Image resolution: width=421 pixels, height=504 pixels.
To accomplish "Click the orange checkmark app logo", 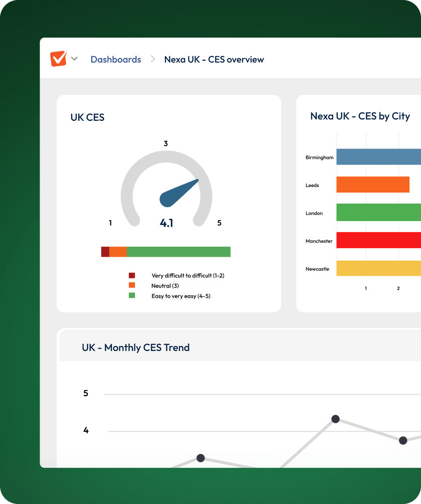I will 58,59.
